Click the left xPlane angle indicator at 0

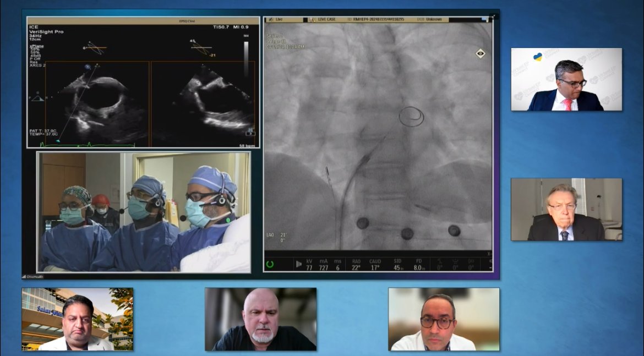[95, 48]
